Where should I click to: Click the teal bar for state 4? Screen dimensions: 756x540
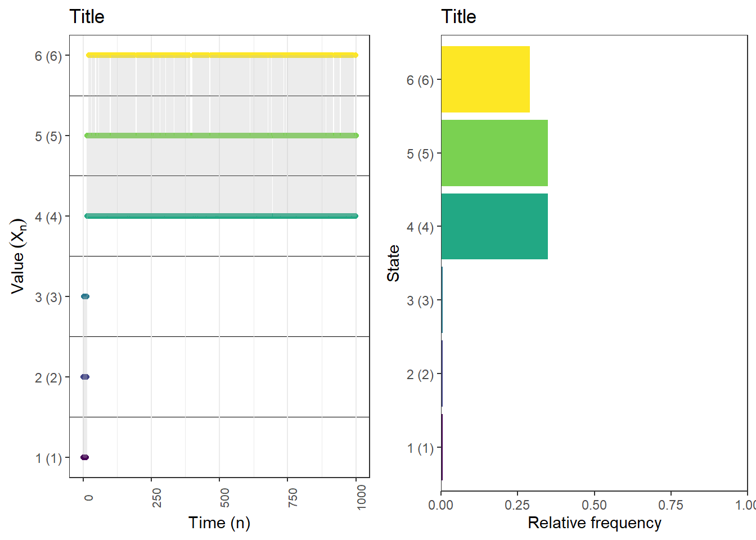[x=494, y=227]
